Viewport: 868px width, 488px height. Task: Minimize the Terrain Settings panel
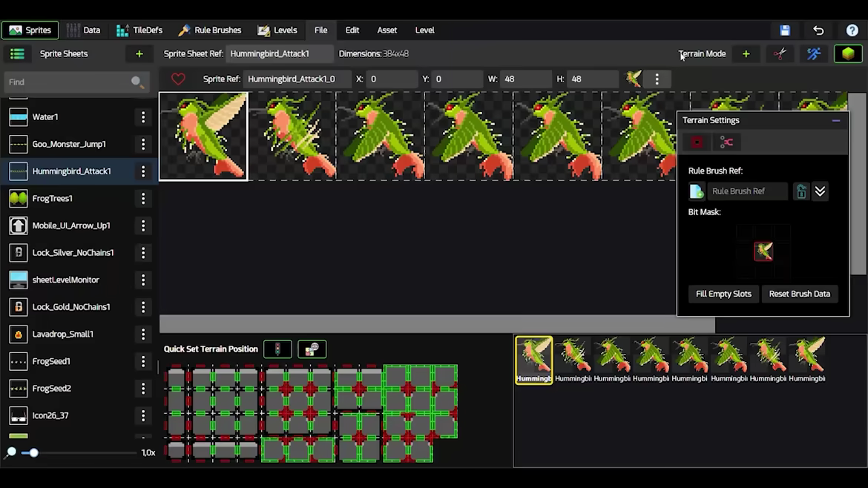coord(836,120)
